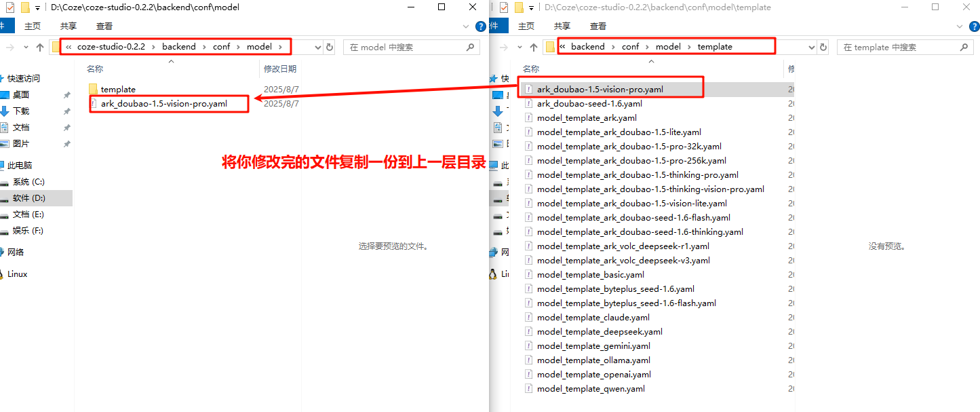
Task: Click the Up arrow in template window
Action: [x=534, y=48]
